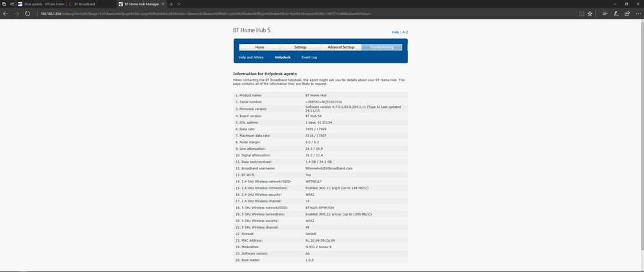Open the Settings tab of the hub
This screenshot has width=644, height=272.
tap(300, 47)
